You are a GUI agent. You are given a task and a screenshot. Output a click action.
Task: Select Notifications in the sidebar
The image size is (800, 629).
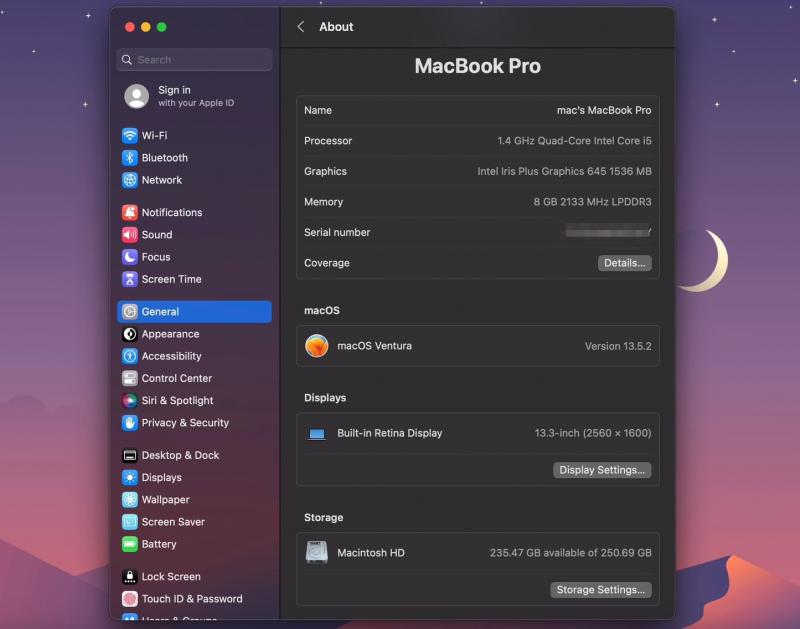tap(194, 212)
